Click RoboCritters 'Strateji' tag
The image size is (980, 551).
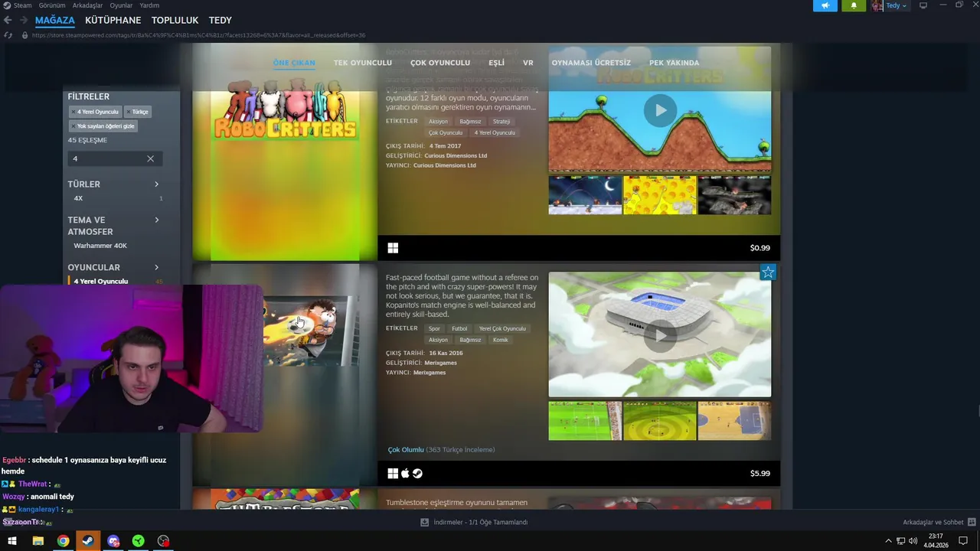pyautogui.click(x=501, y=122)
